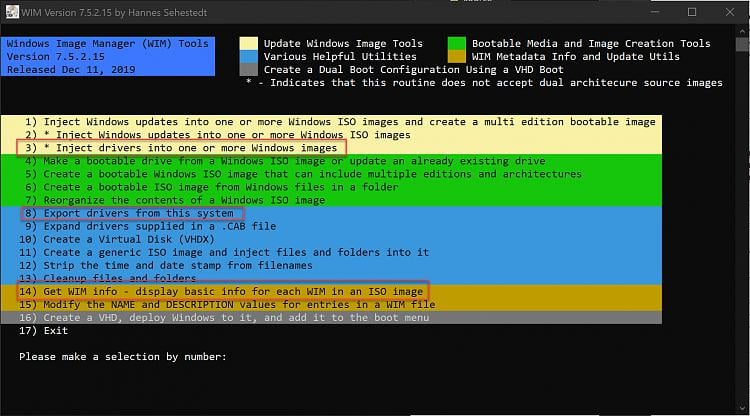750x416 pixels.
Task: Select option 10 Create a Virtual Disk (VHDX)
Action: coord(117,239)
